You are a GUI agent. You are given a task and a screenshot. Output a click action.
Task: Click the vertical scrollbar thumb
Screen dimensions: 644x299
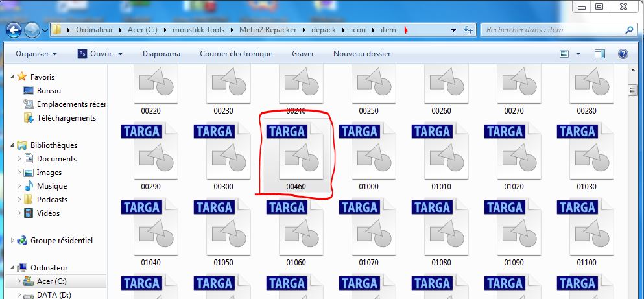632,90
